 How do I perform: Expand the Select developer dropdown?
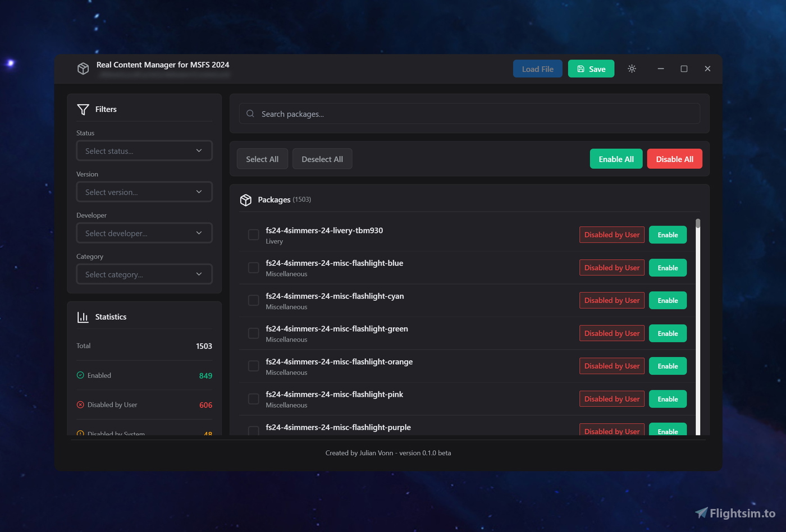(x=144, y=233)
